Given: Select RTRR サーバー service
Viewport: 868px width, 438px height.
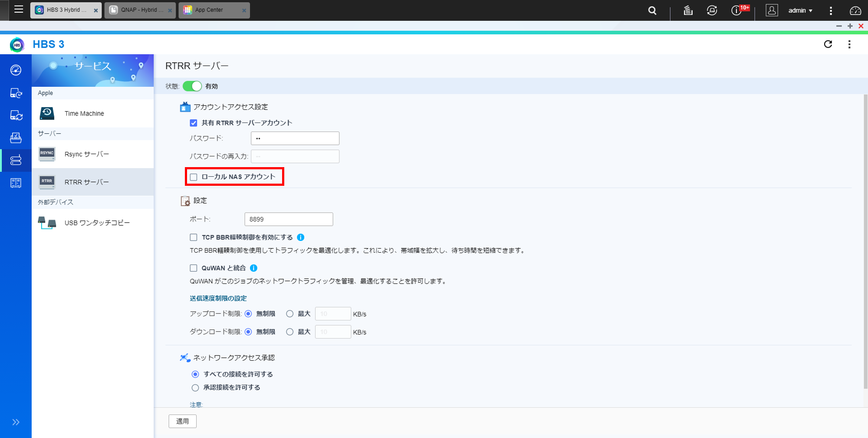Looking at the screenshot, I should click(x=93, y=182).
